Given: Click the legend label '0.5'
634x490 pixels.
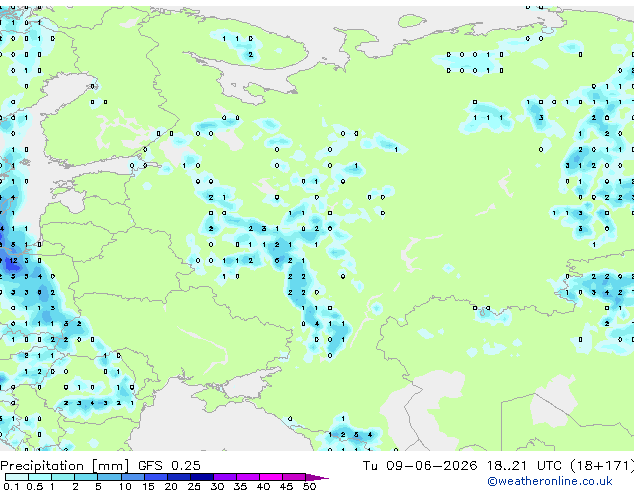Looking at the screenshot, I should coord(35,486).
